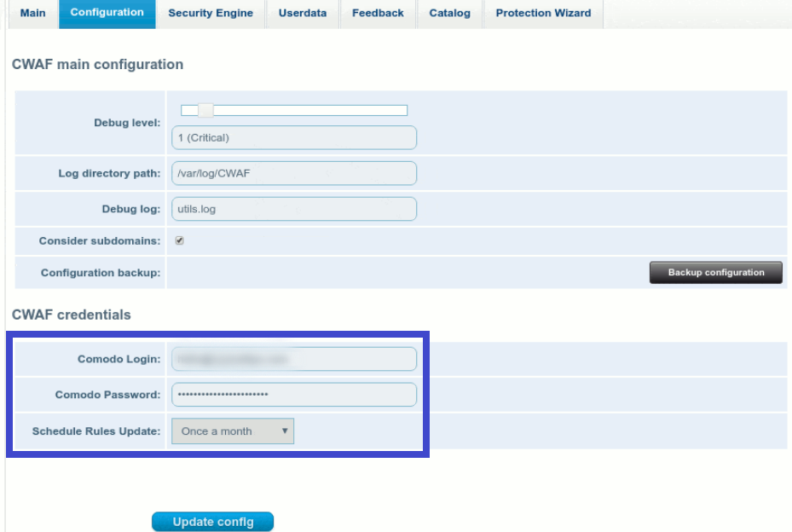Viewport: 792px width, 532px height.
Task: Click the CWAF main configuration heading
Action: pos(97,65)
